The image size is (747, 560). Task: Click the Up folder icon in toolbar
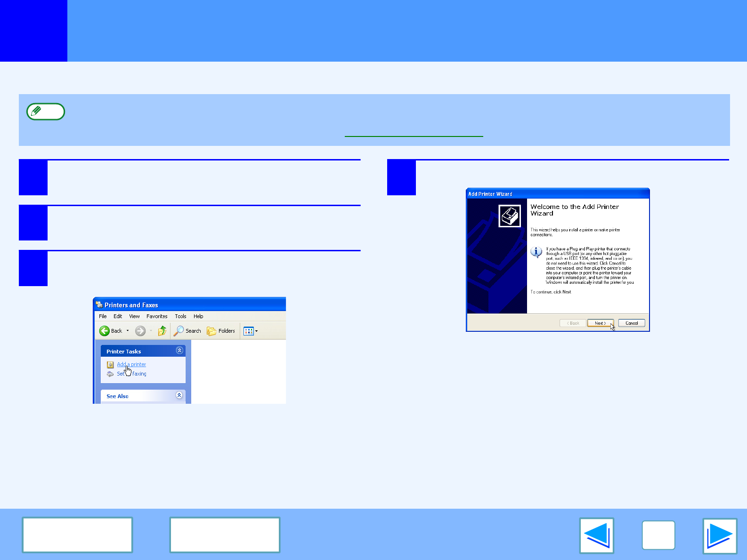[x=162, y=331]
